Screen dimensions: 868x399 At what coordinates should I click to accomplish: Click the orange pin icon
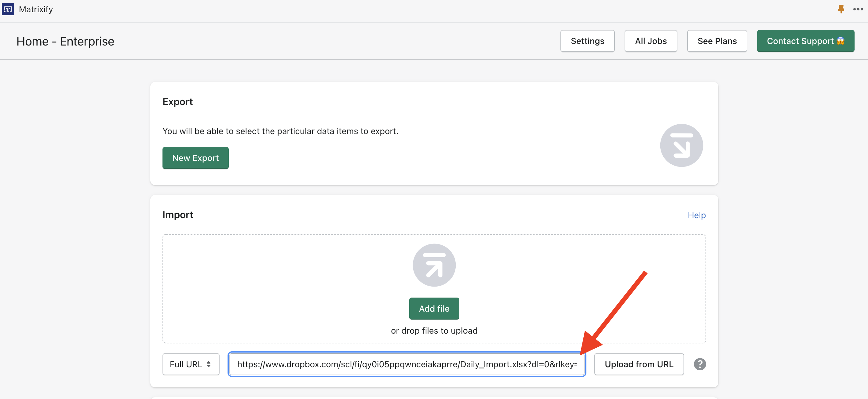841,9
